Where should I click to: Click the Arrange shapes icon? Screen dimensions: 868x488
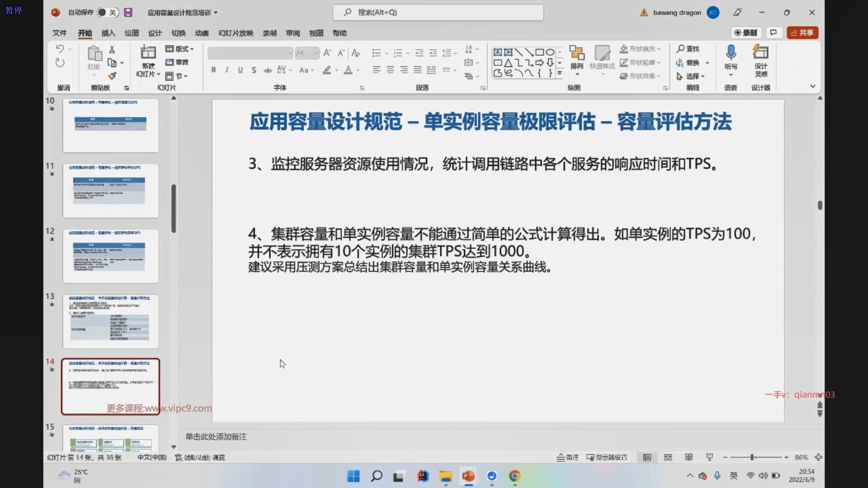point(576,53)
